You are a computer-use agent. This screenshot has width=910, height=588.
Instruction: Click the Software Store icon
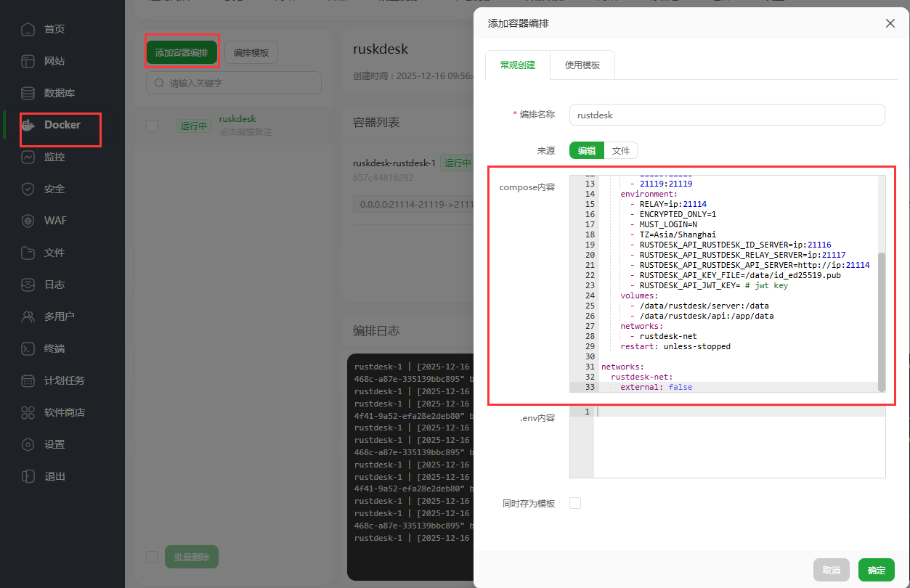(x=28, y=412)
